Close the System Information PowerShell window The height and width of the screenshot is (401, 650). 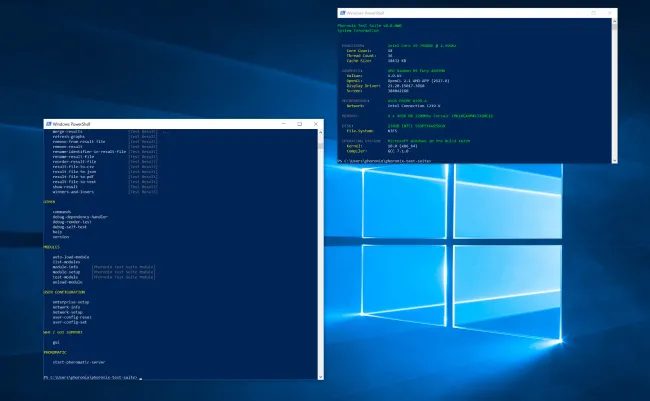pos(609,13)
